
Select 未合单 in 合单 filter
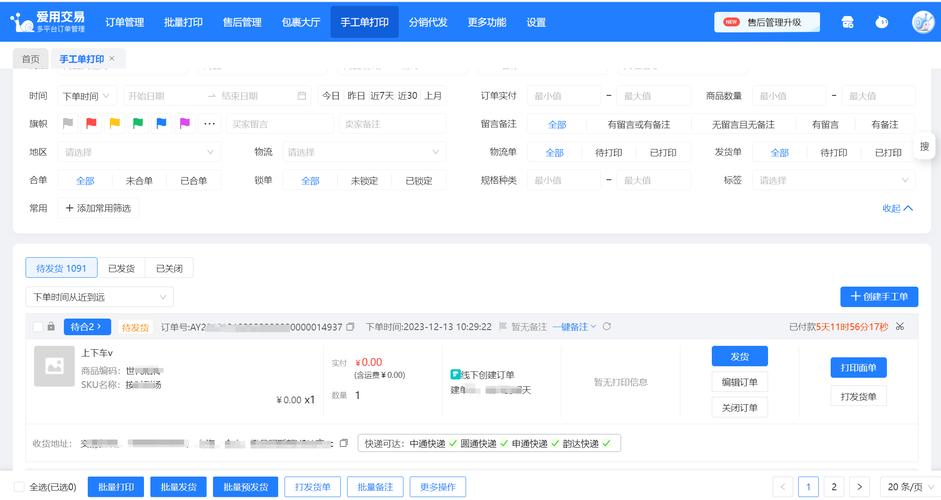coord(139,181)
